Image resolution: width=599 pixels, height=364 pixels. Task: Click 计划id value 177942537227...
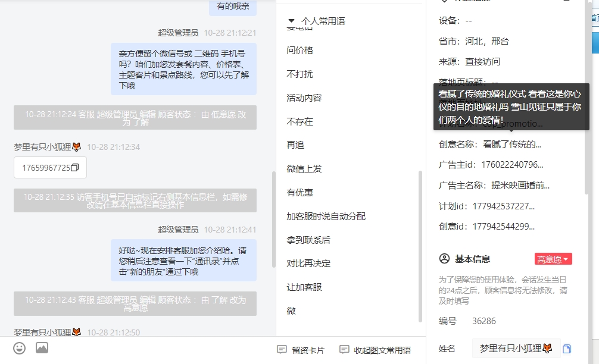(504, 206)
